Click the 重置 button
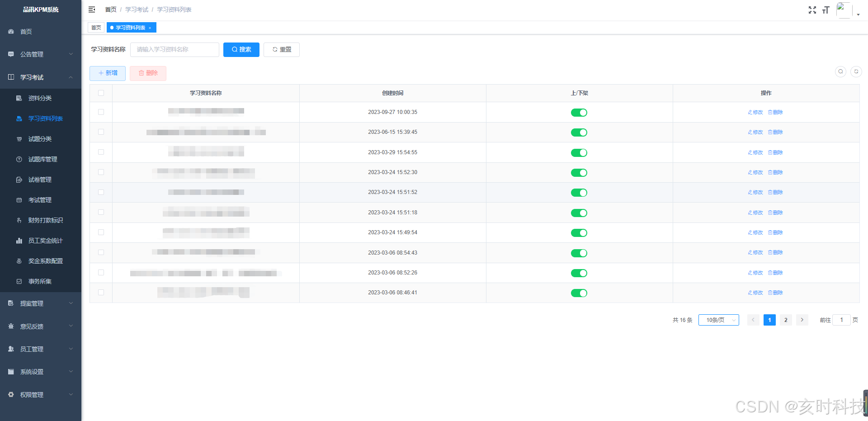This screenshot has height=421, width=868. [x=282, y=50]
